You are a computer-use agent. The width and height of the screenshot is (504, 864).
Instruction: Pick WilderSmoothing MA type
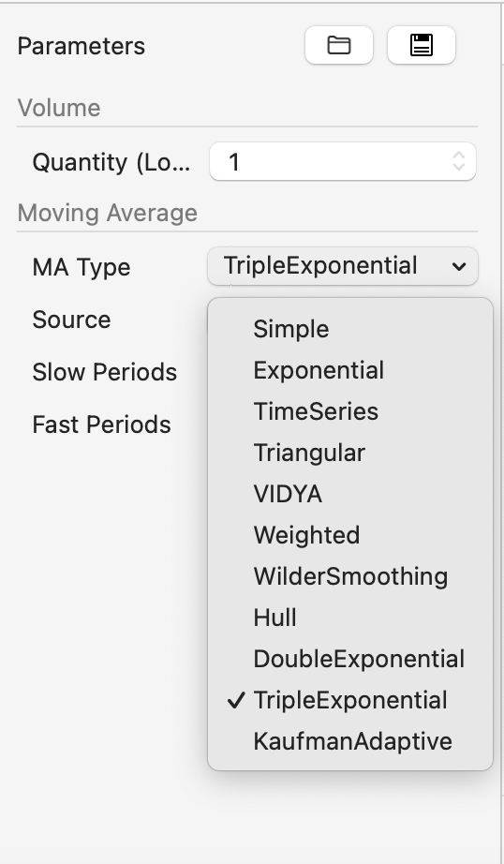pos(350,576)
